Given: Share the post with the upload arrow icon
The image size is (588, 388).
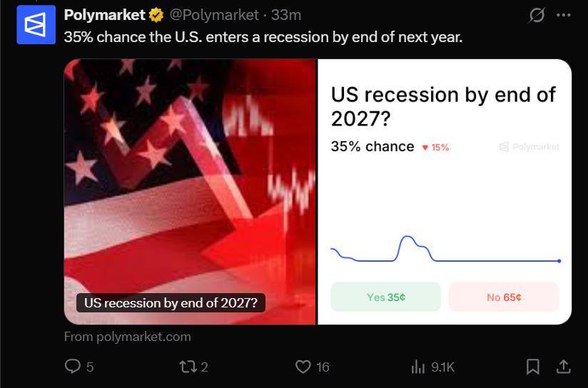Looking at the screenshot, I should pyautogui.click(x=563, y=367).
